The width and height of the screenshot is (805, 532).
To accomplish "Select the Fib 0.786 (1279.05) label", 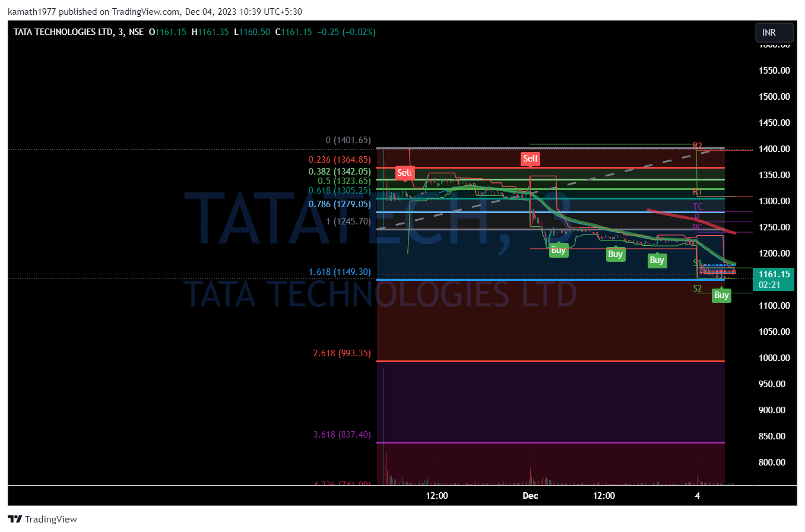I will 340,204.
